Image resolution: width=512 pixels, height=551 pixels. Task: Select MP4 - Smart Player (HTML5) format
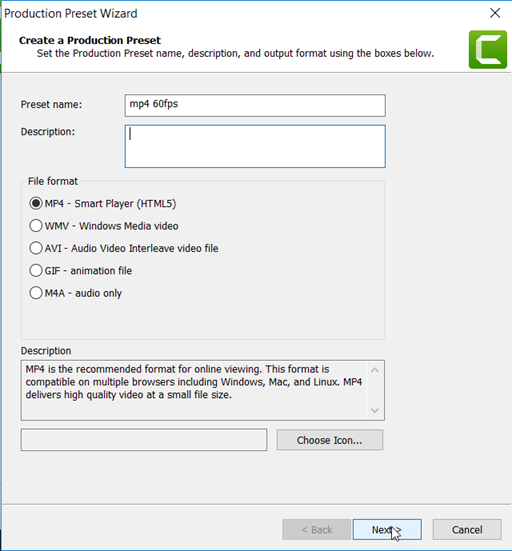click(x=103, y=203)
